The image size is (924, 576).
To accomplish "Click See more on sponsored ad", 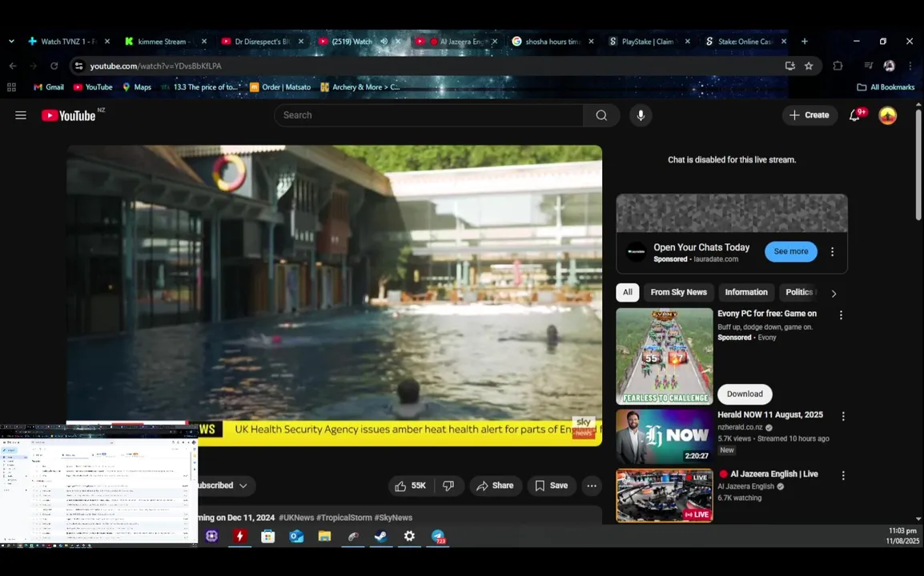I will (791, 251).
